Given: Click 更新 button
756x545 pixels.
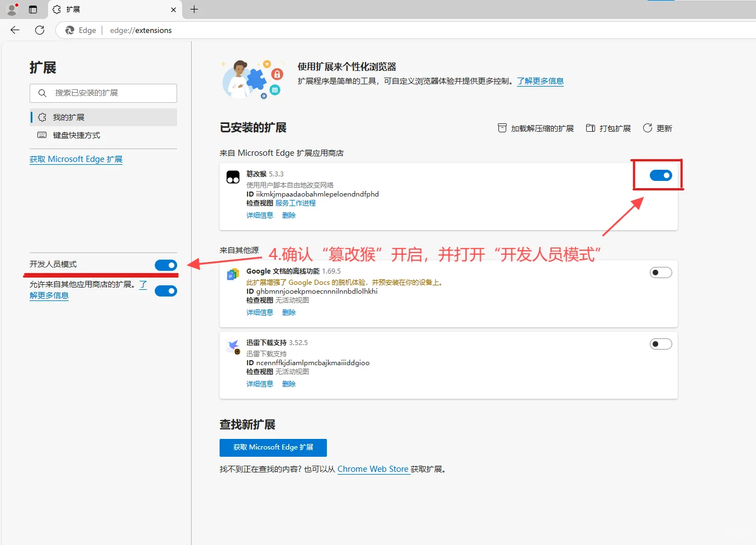Looking at the screenshot, I should [658, 128].
